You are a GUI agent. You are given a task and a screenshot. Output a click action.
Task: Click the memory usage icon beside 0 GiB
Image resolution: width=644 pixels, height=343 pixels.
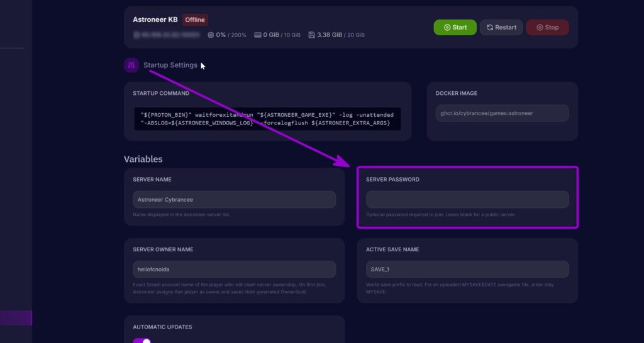[x=257, y=35]
